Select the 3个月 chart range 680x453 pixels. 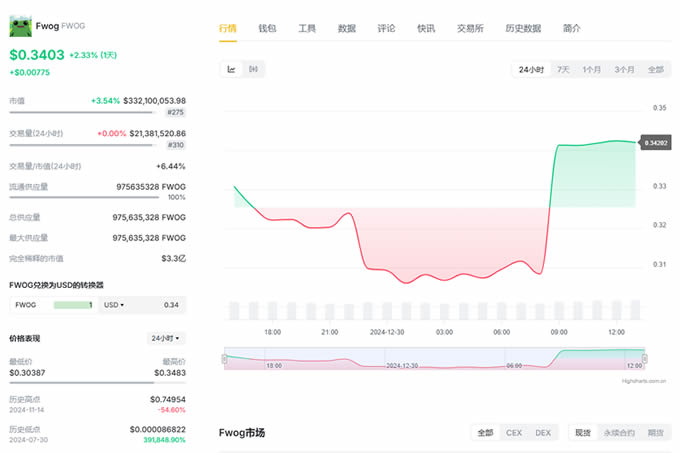pyautogui.click(x=624, y=70)
